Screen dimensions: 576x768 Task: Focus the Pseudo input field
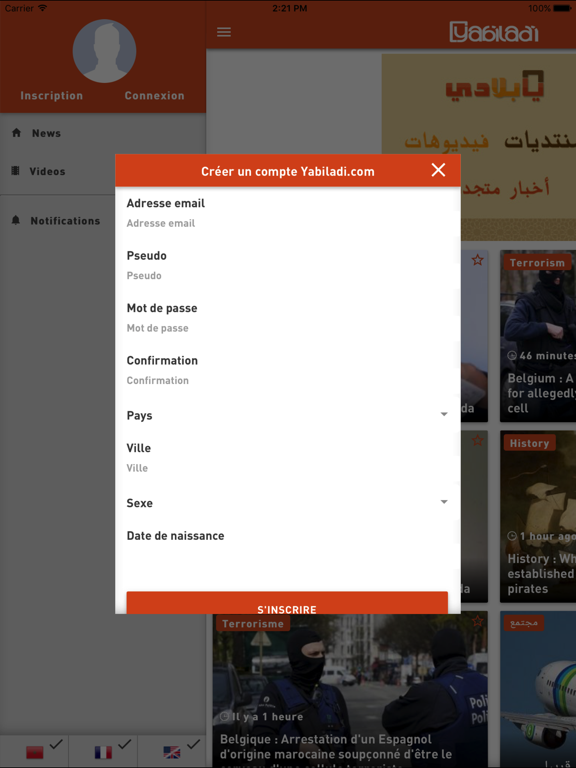[x=287, y=276]
